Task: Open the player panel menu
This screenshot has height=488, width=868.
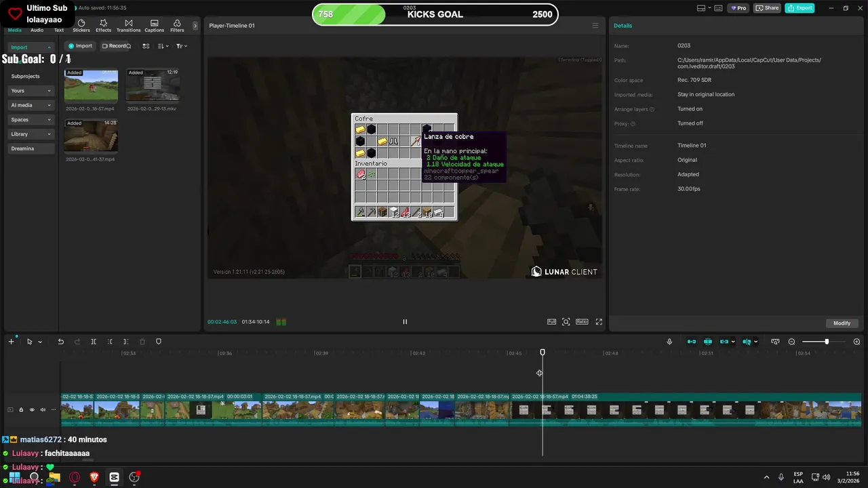Action: click(x=595, y=26)
